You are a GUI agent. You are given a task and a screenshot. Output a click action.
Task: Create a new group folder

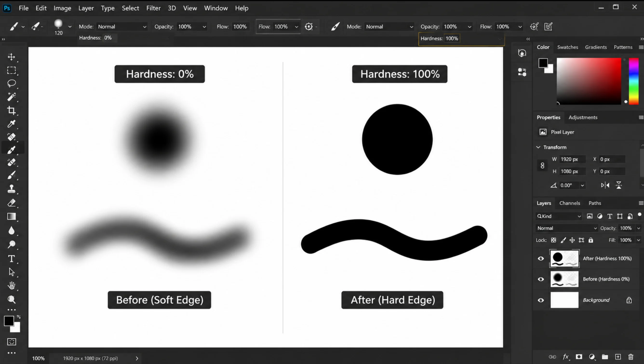coord(605,357)
